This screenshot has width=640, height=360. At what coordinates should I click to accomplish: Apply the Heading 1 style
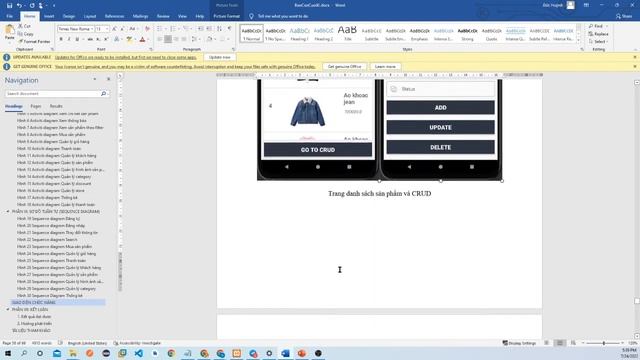[x=299, y=33]
